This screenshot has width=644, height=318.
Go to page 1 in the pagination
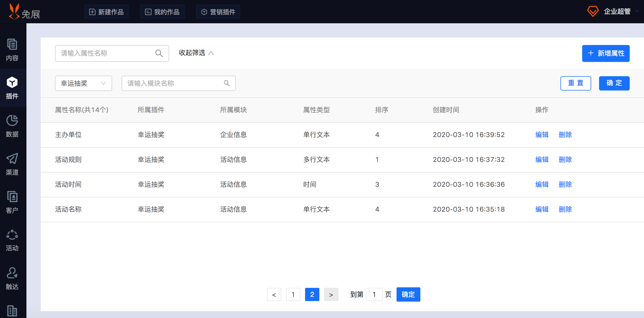click(x=293, y=294)
